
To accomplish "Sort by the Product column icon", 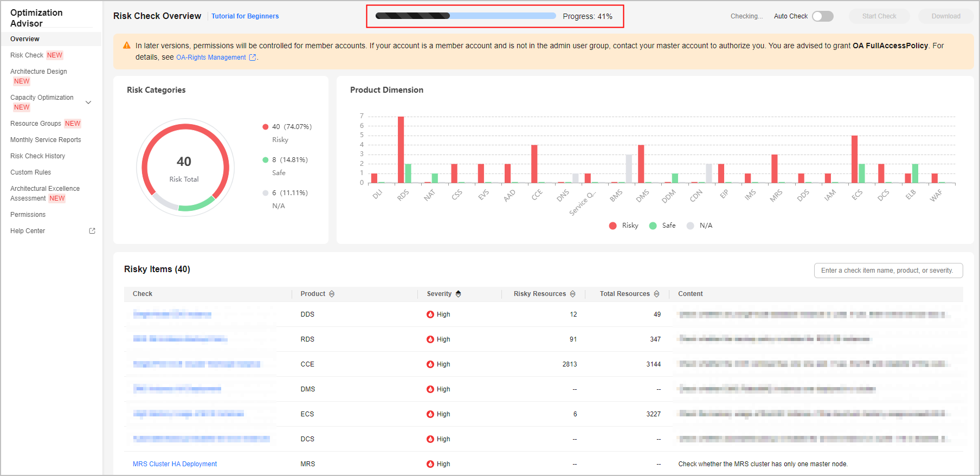I will (x=332, y=294).
